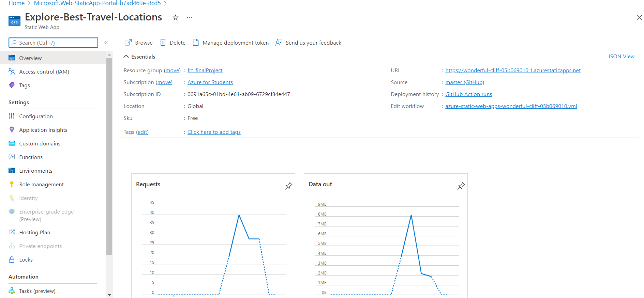Collapse the left navigation menu
The image size is (644, 298).
pos(106,43)
